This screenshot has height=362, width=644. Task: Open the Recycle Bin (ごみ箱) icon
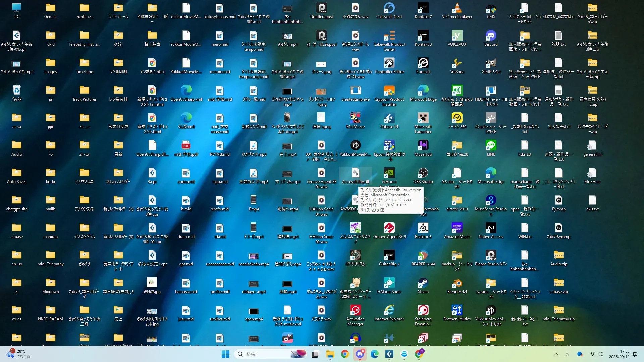[16, 91]
